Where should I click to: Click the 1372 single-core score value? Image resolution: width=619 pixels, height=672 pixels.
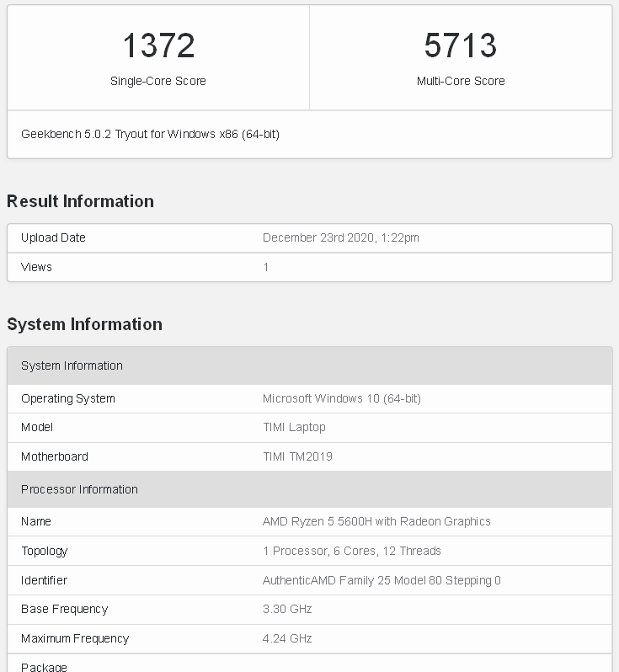158,45
